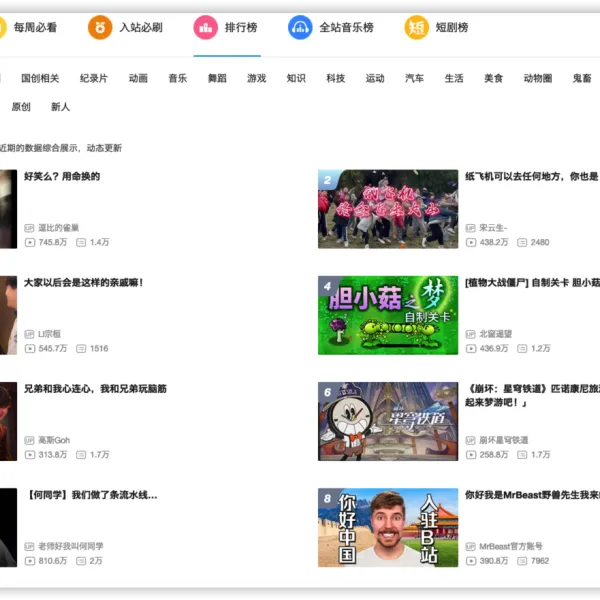Select the 动物圈 category

coord(538,78)
